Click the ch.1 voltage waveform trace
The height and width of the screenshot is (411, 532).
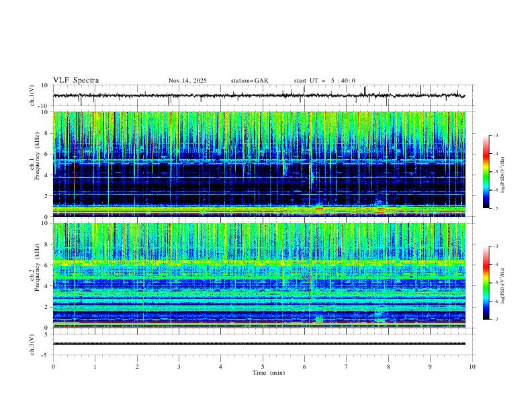(259, 95)
